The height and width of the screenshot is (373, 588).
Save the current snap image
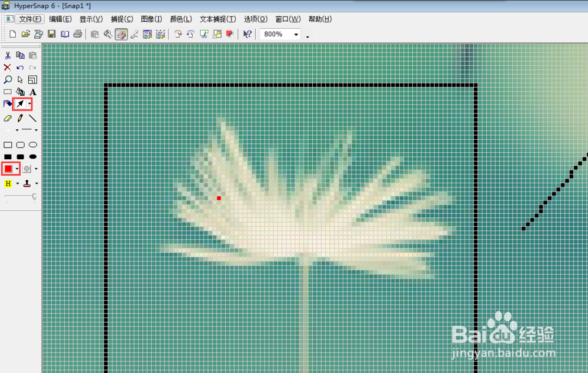click(x=52, y=34)
